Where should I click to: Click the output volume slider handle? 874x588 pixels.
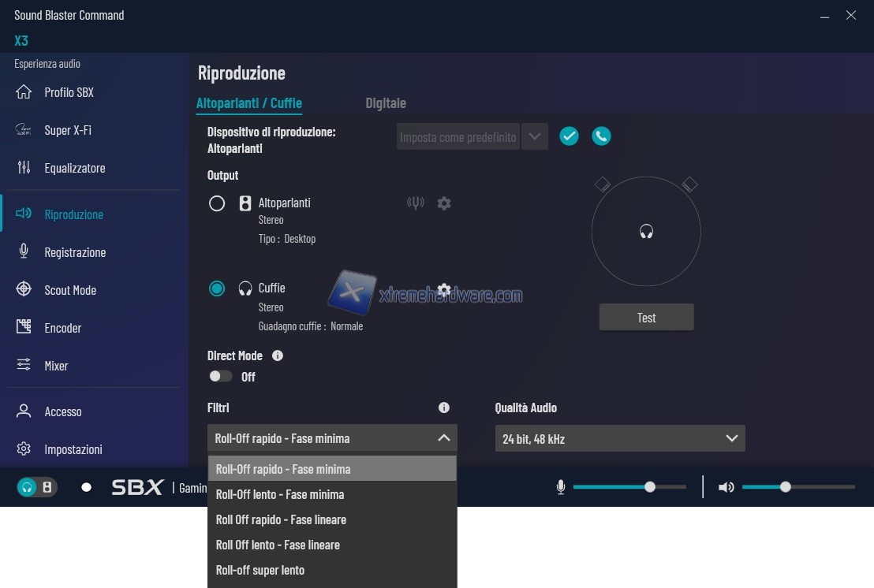coord(785,487)
